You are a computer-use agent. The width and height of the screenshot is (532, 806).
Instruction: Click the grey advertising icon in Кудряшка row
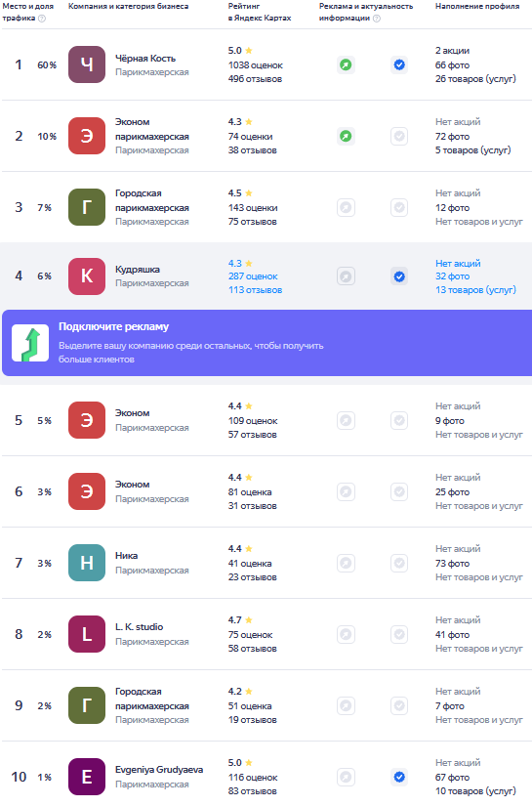[x=347, y=276]
